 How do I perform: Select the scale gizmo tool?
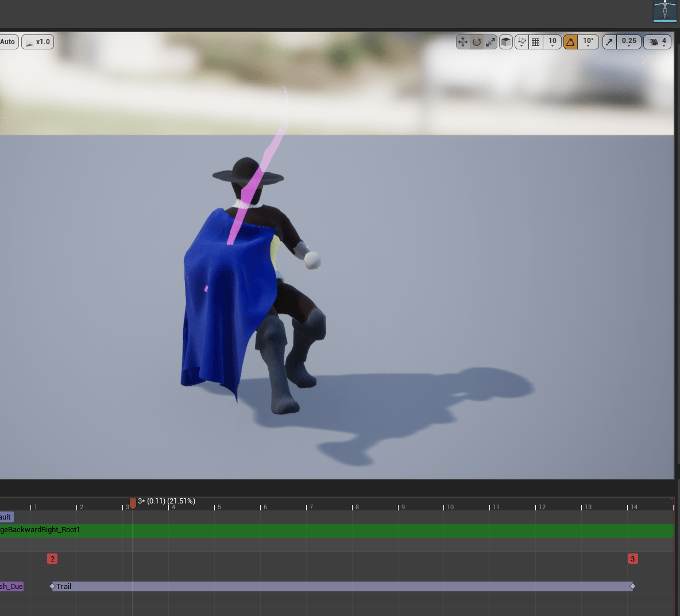coord(490,42)
